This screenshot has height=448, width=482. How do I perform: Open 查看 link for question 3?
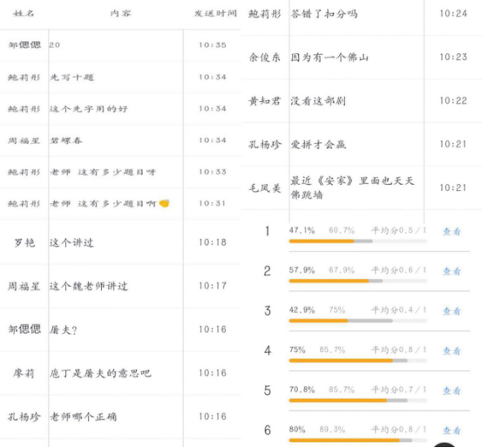click(x=451, y=311)
